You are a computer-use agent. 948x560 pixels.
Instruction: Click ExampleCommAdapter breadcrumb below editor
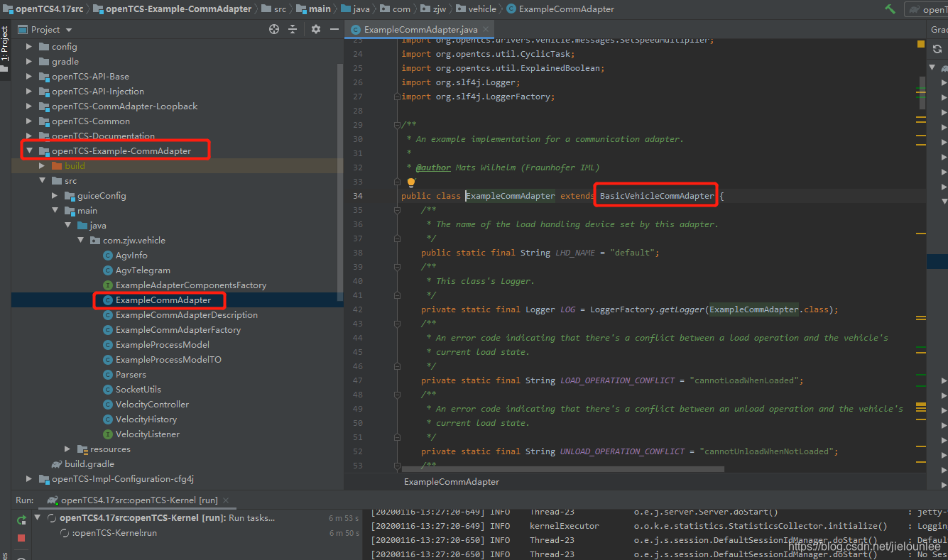coord(452,482)
